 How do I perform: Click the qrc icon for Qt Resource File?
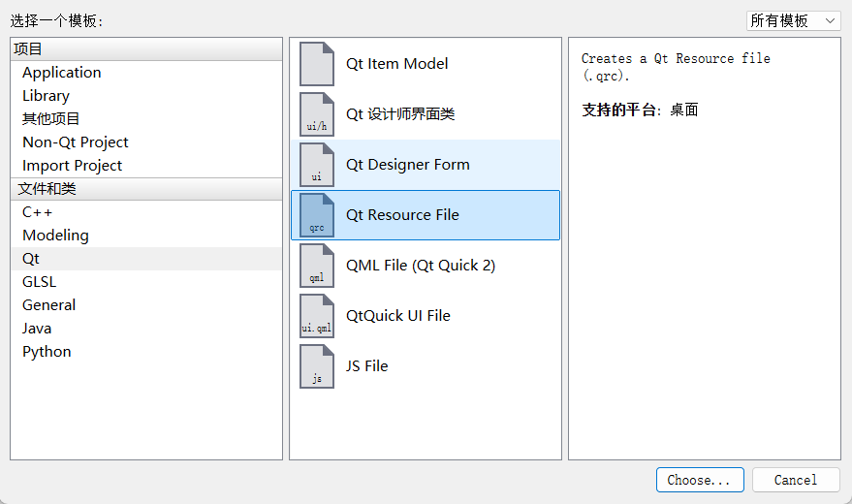pos(317,215)
